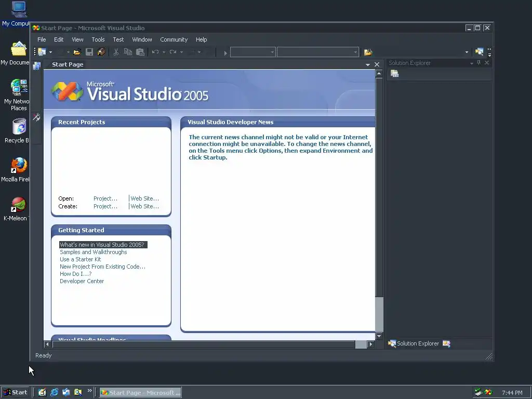532x399 pixels.
Task: Click the Properties icon in Solution Explorer
Action: point(395,74)
